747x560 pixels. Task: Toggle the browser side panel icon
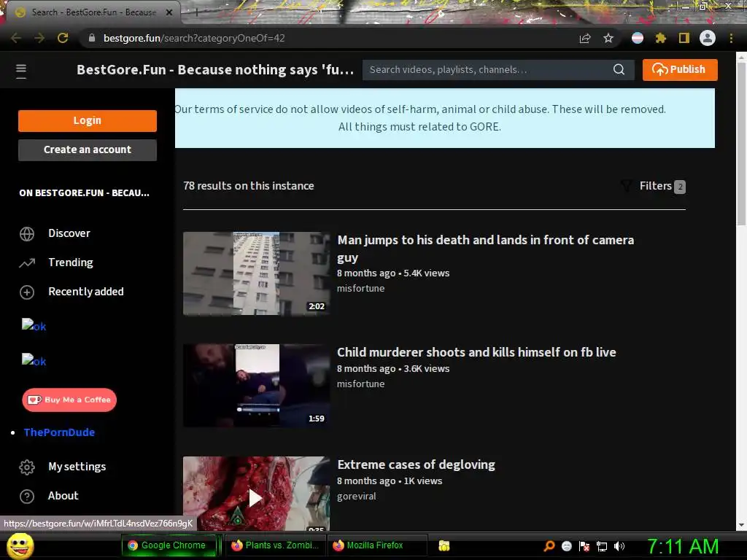(684, 38)
